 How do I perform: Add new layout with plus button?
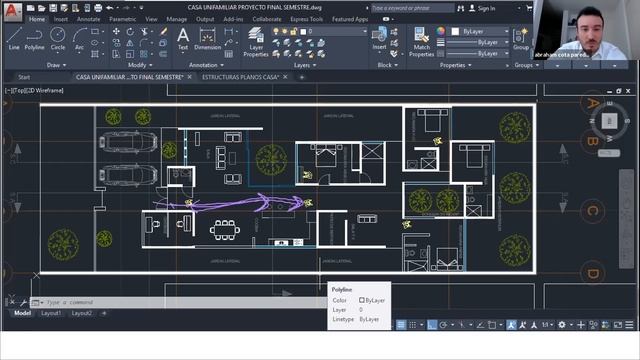[104, 313]
